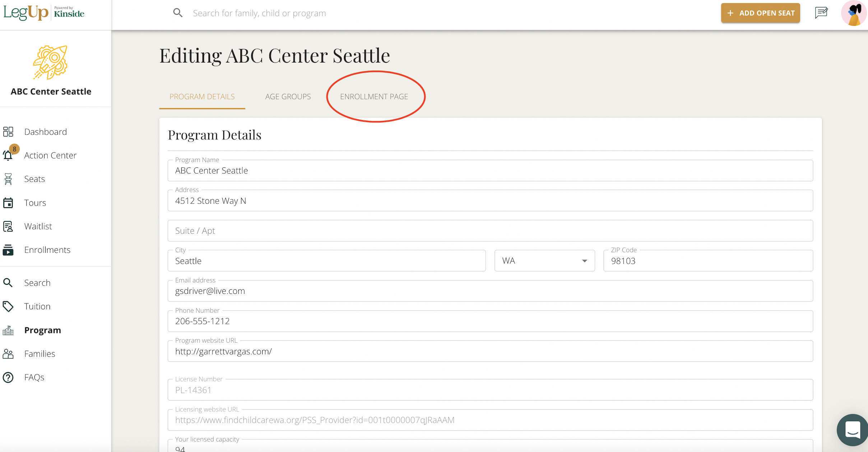
Task: Open the user profile avatar
Action: coord(854,13)
